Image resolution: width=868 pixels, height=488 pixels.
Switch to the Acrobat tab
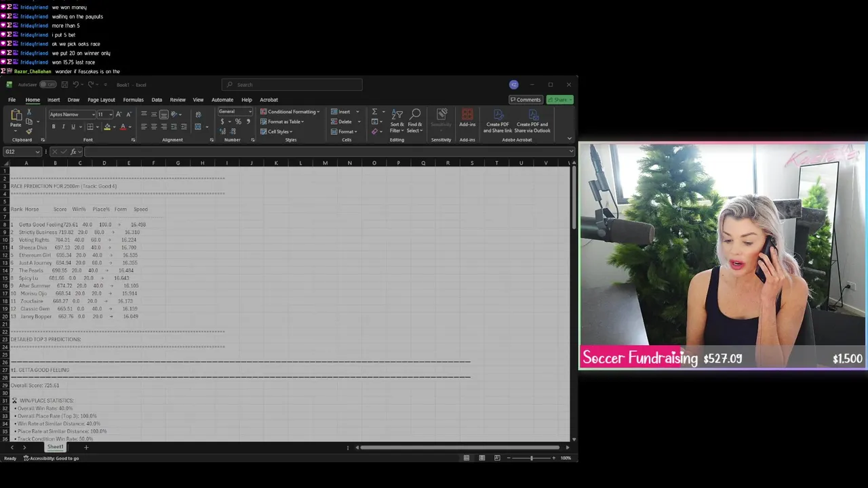(x=269, y=100)
